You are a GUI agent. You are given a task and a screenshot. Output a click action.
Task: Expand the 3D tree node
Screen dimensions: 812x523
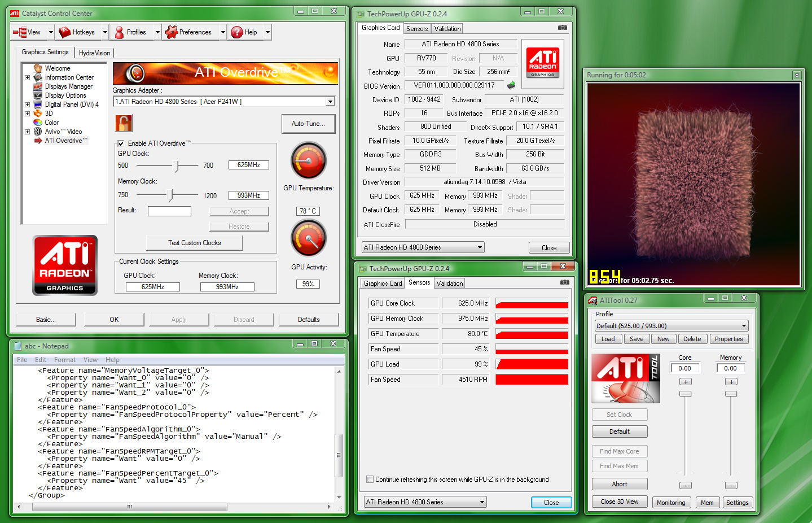click(27, 114)
